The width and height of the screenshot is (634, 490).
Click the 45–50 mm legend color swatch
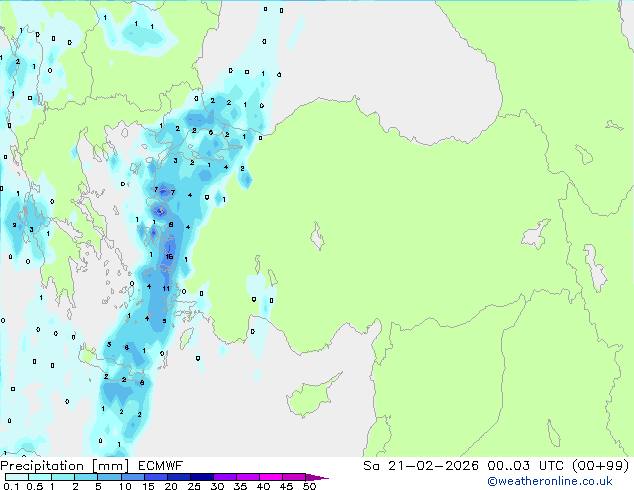(293, 477)
